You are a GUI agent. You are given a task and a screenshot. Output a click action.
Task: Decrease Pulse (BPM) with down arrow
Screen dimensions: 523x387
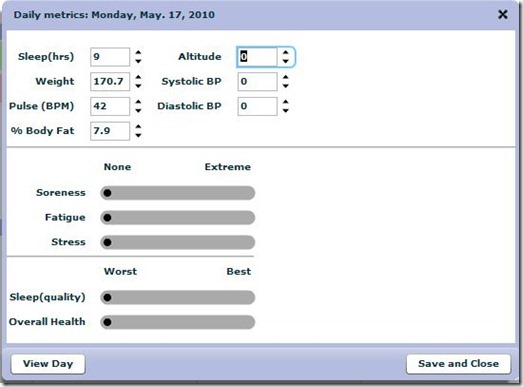(138, 110)
